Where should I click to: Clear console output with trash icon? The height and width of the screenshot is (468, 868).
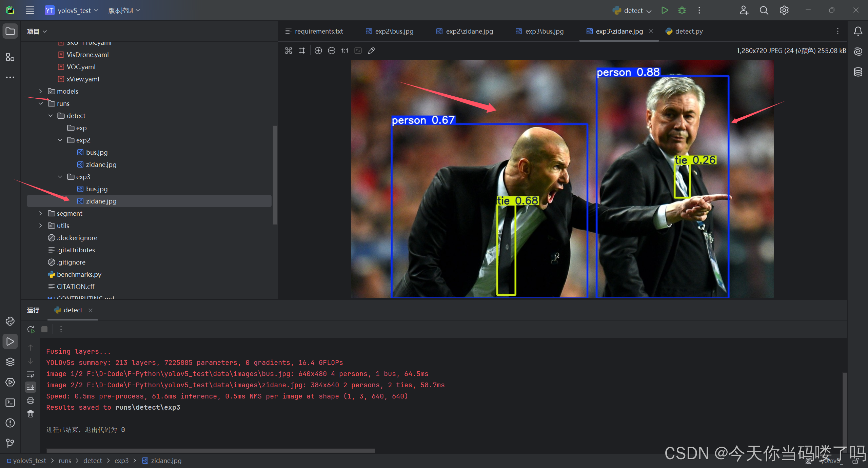31,414
